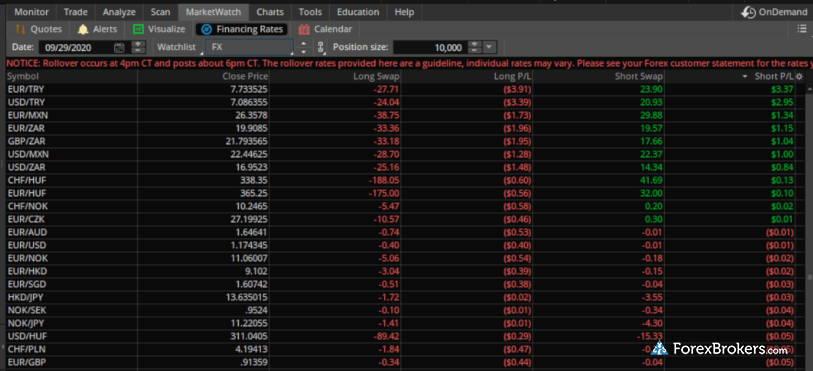
Task: Open the column settings gear icon
Action: tap(799, 76)
